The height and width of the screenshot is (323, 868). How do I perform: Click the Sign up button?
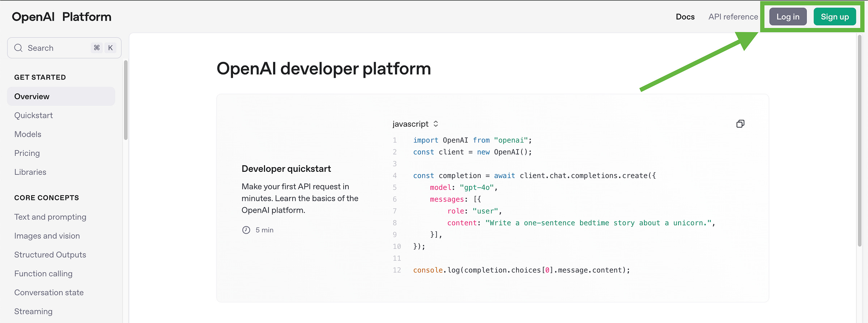pyautogui.click(x=835, y=17)
